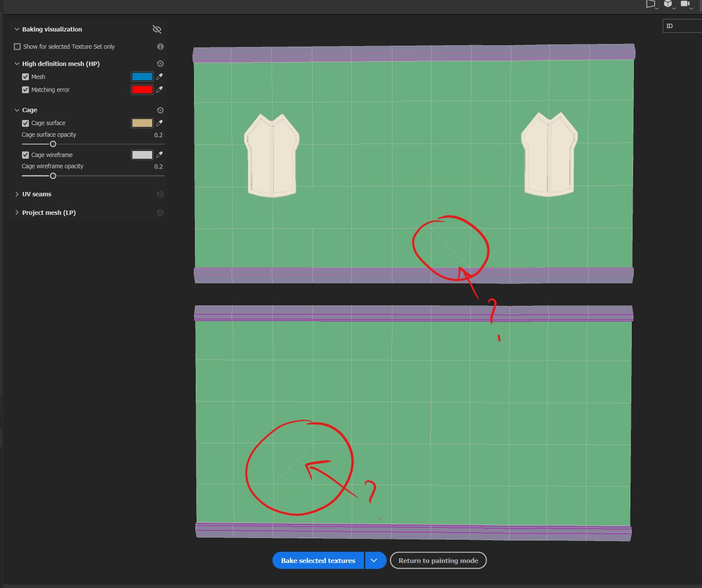Viewport: 702px width, 588px height.
Task: Reset High definition mesh visualization settings
Action: [160, 63]
